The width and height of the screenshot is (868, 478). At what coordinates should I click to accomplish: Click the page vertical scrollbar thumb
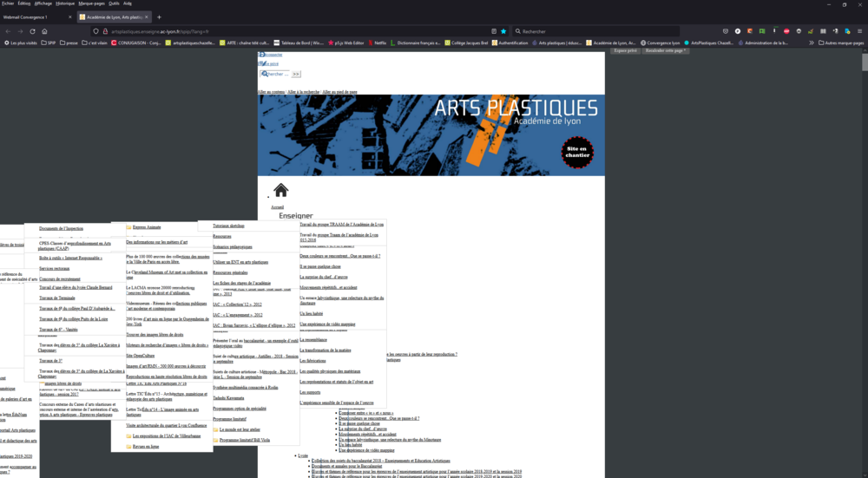click(865, 62)
